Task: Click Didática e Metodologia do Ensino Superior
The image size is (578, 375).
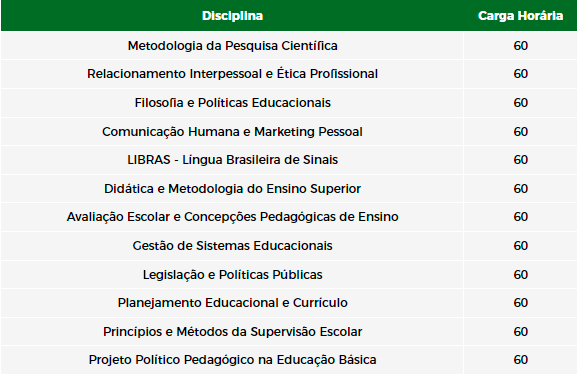Action: 232,189
